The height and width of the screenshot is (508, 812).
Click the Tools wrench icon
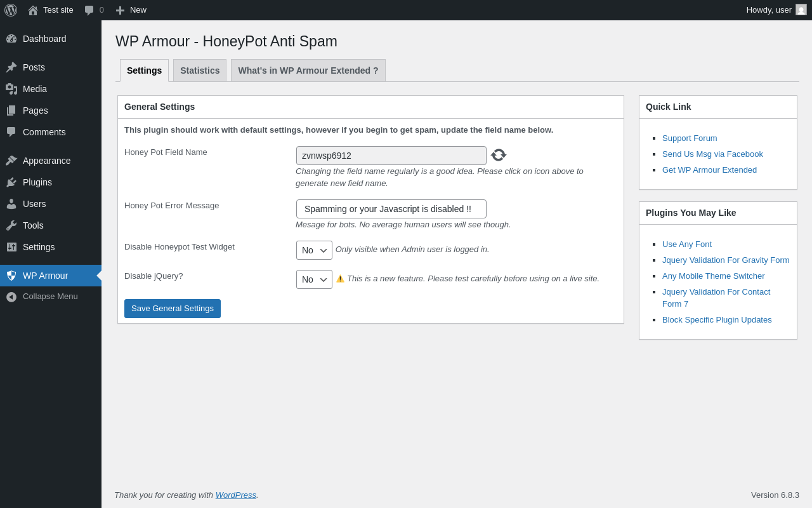11,225
